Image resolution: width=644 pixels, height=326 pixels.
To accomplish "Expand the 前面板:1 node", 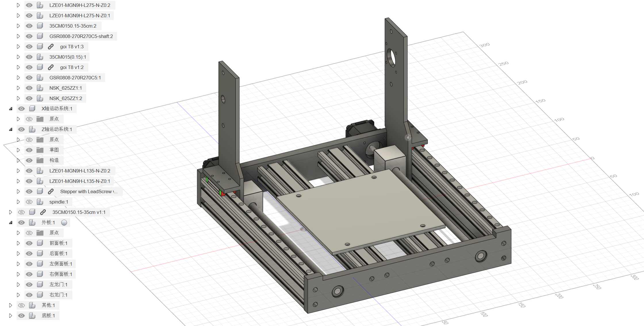I will tap(18, 243).
